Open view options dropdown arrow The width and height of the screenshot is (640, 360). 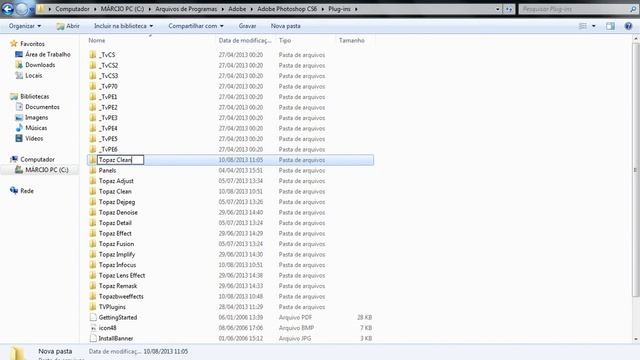pyautogui.click(x=593, y=26)
